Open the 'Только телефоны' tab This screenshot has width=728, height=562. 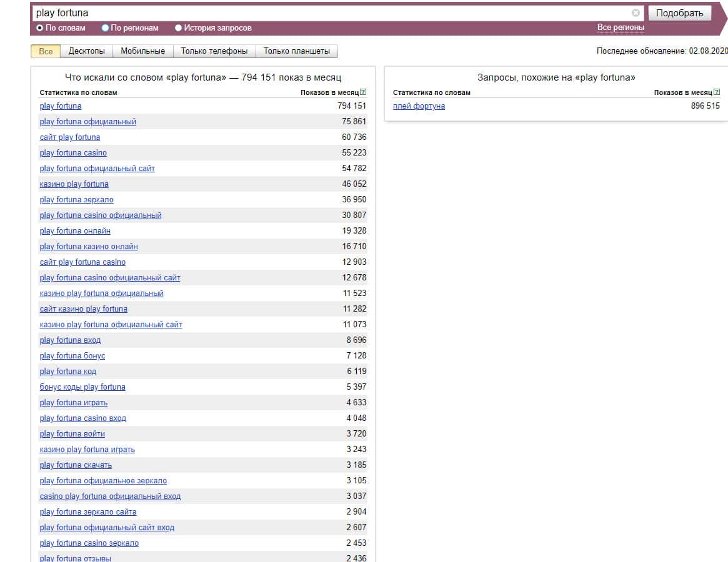coord(214,51)
